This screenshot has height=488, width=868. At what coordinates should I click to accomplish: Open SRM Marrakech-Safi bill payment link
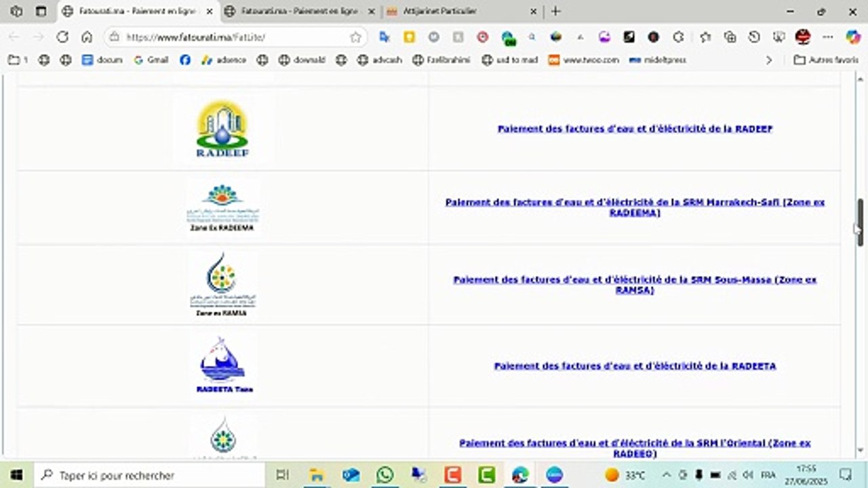[635, 207]
